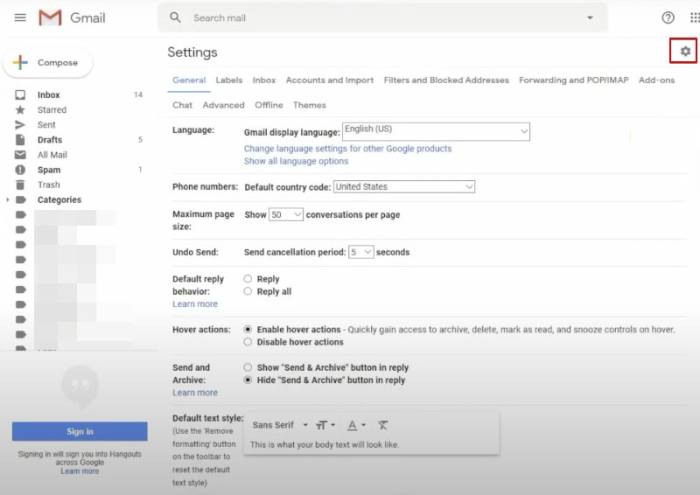Screen dimensions: 700x495
Task: Open the Trash folder label
Action: point(49,185)
